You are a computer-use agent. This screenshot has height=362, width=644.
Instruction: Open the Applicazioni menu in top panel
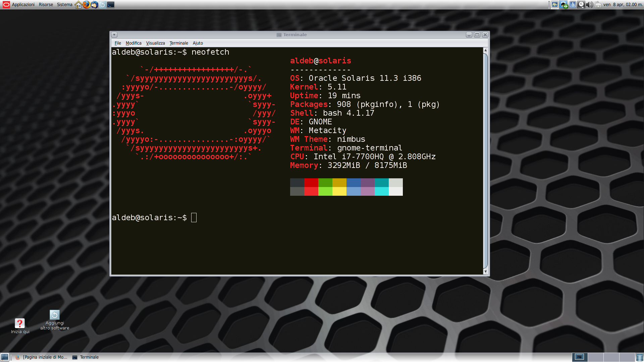point(23,5)
